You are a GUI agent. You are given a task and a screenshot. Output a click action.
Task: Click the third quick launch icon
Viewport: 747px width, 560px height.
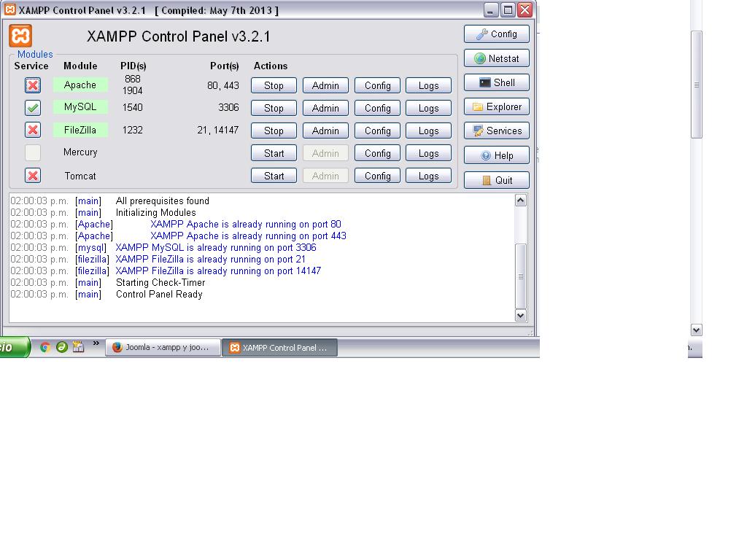pos(78,346)
